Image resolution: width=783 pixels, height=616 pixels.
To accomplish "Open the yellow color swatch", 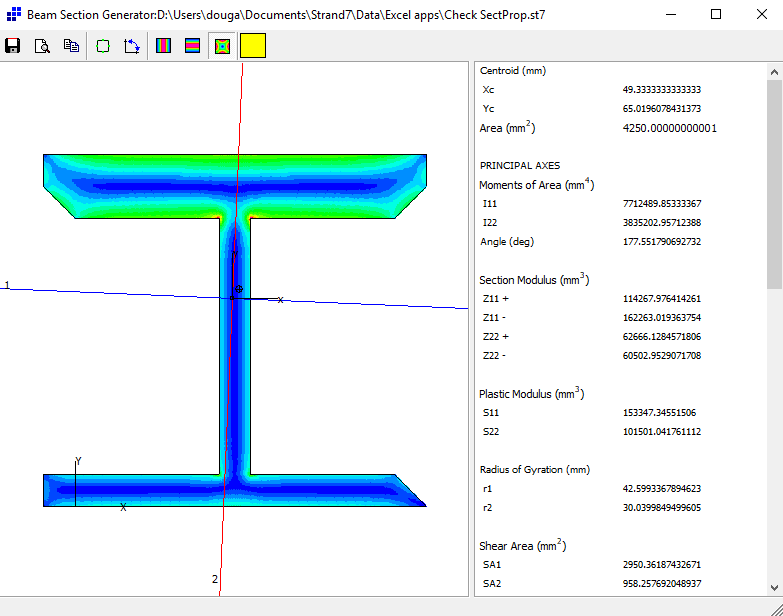I will 253,46.
